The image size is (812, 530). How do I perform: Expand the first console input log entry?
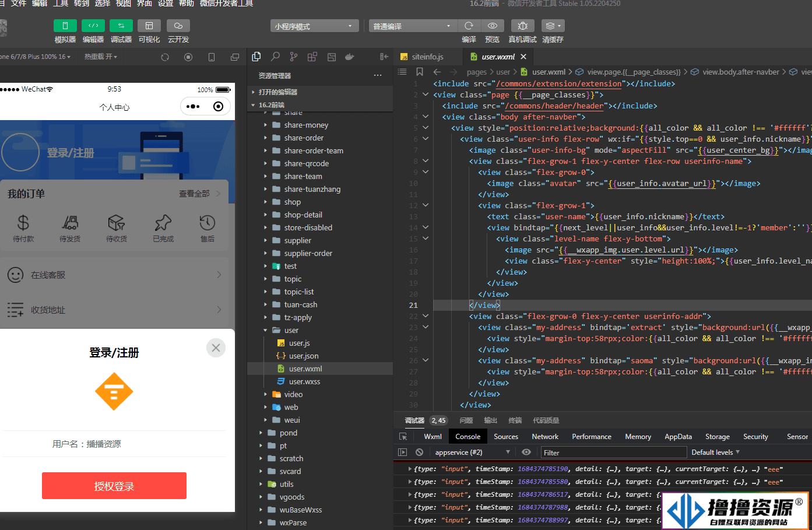(410, 469)
